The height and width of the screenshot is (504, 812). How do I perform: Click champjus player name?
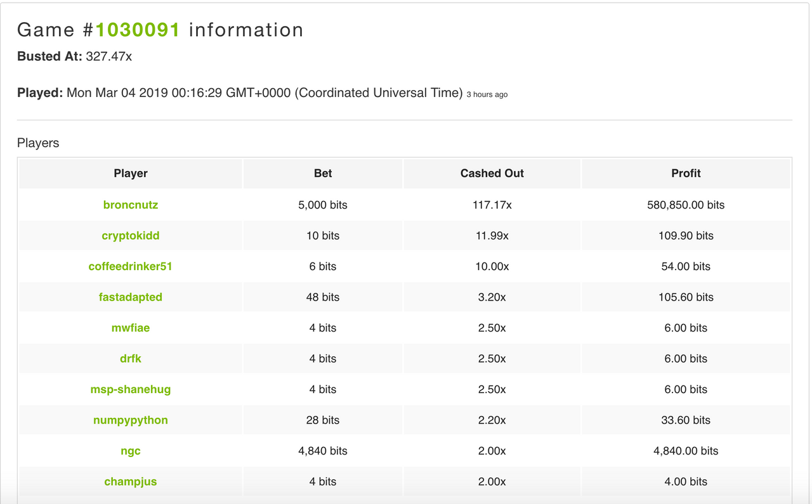pos(131,481)
